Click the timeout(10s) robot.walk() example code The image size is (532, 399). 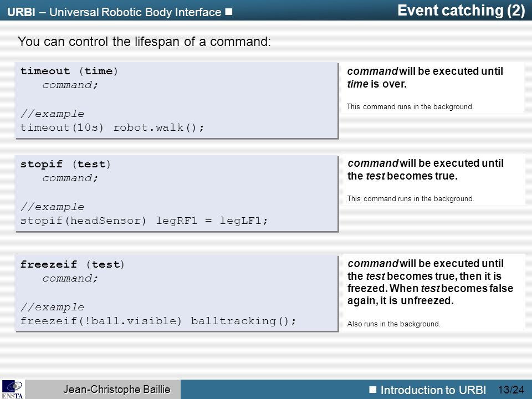[112, 127]
